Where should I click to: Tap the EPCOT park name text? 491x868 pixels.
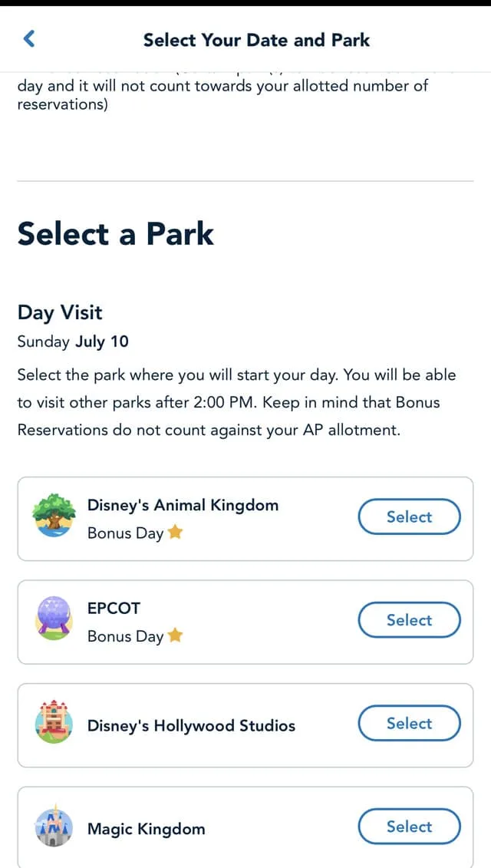pos(114,608)
